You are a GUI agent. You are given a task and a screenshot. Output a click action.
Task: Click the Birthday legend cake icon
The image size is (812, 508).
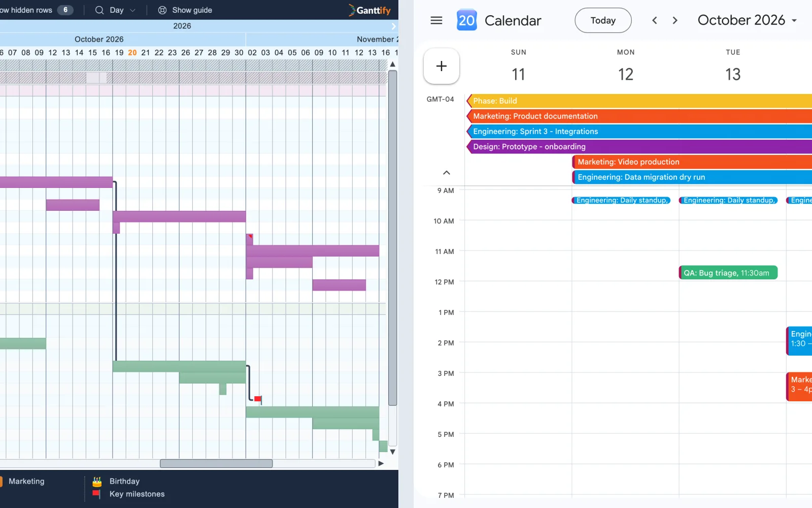[x=97, y=482]
